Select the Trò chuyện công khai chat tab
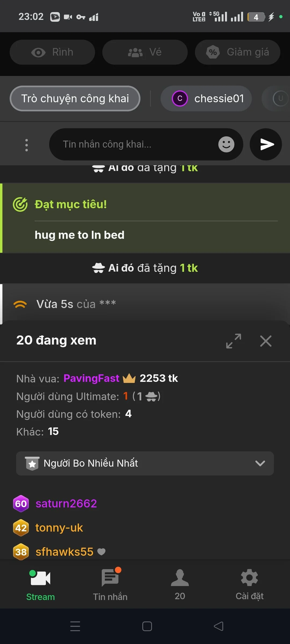Screen dimensions: 290x644 pos(75,98)
